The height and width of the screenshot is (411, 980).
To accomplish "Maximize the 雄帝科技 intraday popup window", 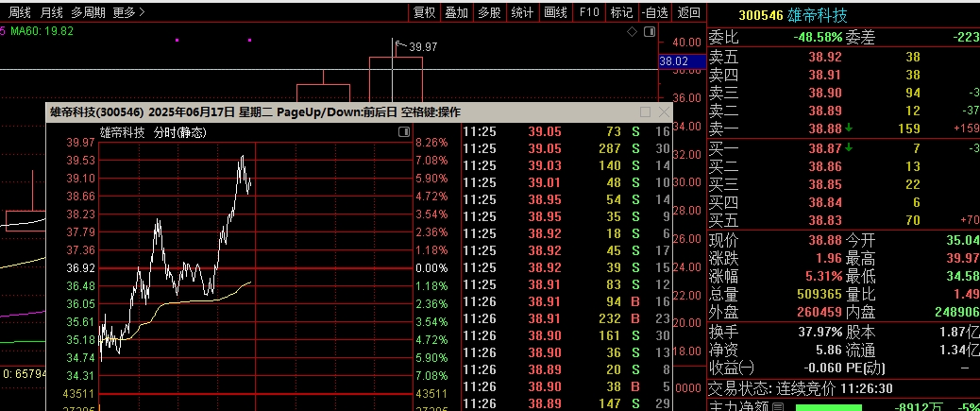I will coord(646,112).
